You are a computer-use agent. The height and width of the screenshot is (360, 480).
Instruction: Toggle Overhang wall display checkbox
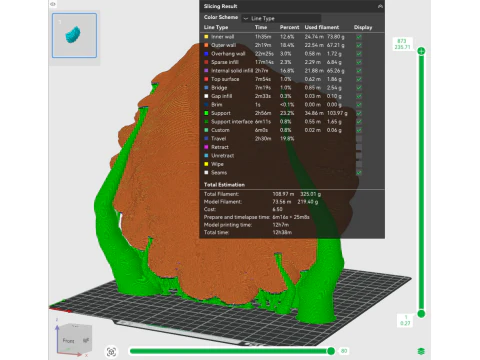(359, 54)
